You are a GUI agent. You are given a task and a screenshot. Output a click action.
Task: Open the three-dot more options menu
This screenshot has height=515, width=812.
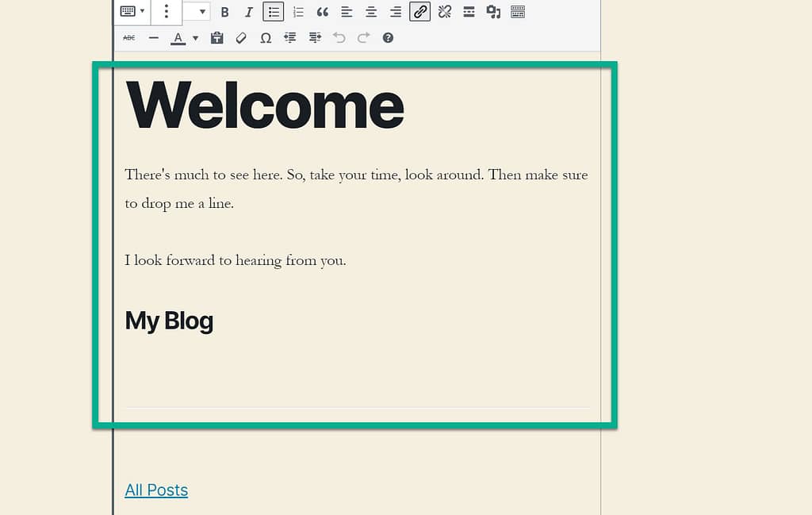[x=166, y=11]
